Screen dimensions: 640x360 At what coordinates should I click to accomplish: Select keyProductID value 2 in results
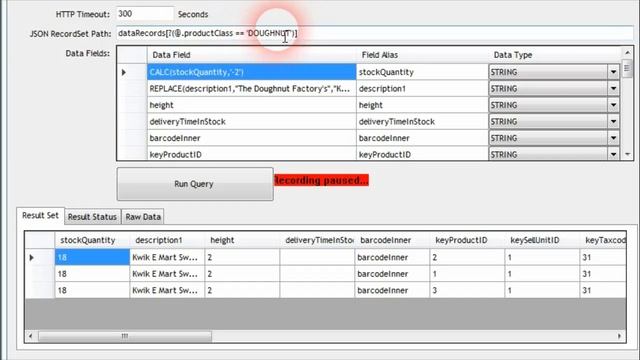coord(467,258)
